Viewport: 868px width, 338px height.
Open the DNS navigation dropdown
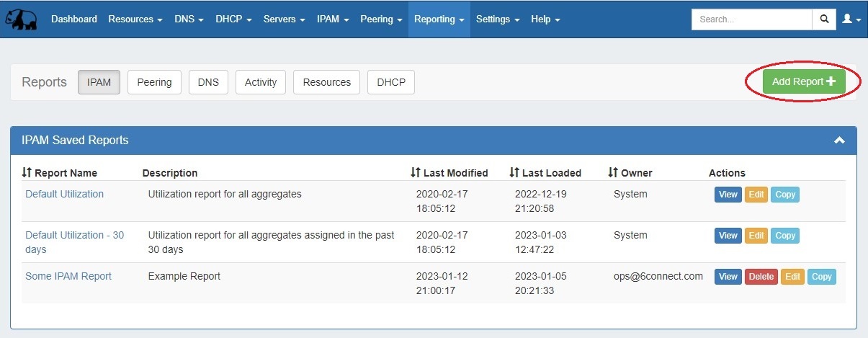pos(189,19)
